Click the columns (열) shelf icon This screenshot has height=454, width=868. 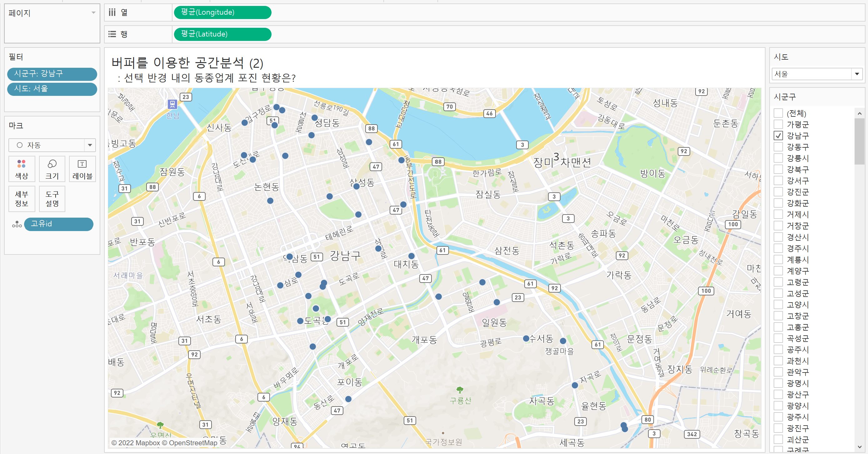coord(112,12)
